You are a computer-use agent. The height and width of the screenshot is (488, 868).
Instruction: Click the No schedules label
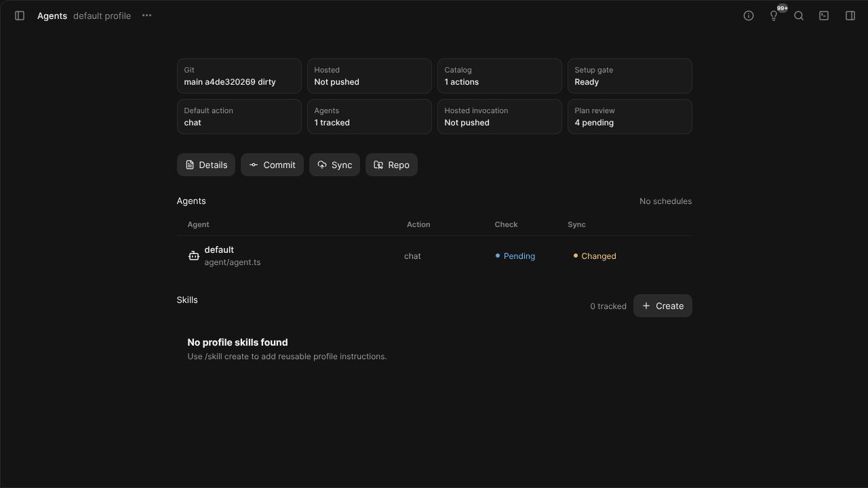pyautogui.click(x=665, y=201)
